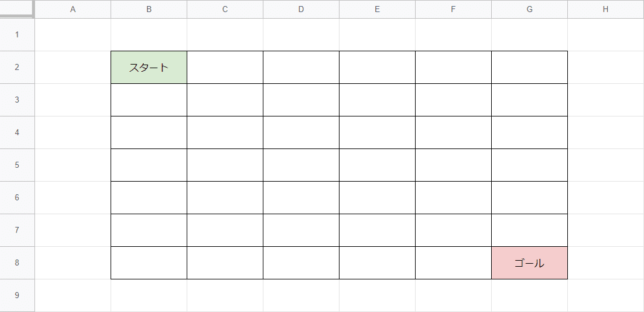644x312 pixels.
Task: Select column B header
Action: coord(149,9)
